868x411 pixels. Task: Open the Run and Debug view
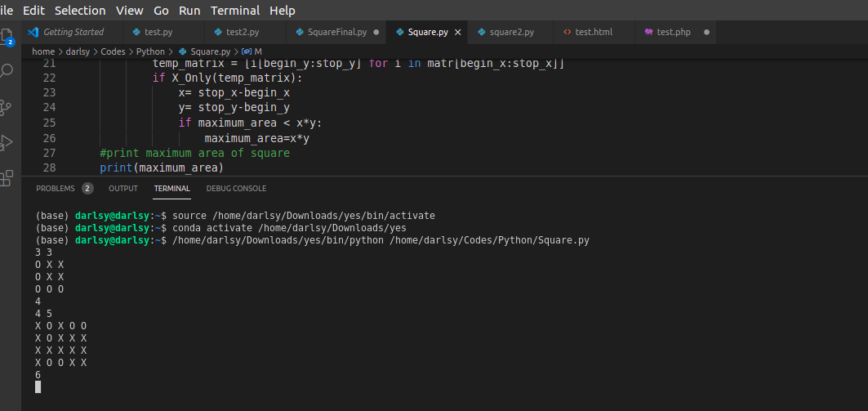point(7,142)
